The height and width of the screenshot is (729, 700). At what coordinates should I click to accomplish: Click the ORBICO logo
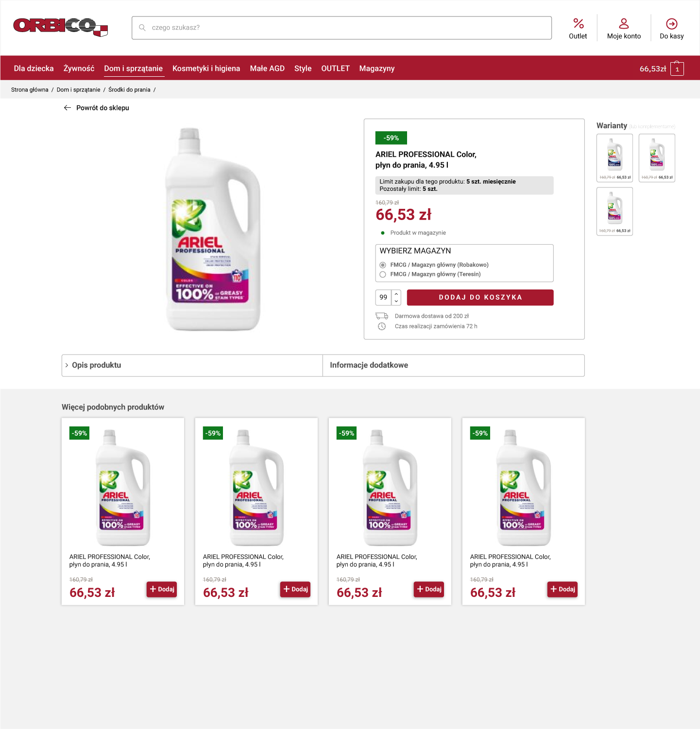click(60, 27)
